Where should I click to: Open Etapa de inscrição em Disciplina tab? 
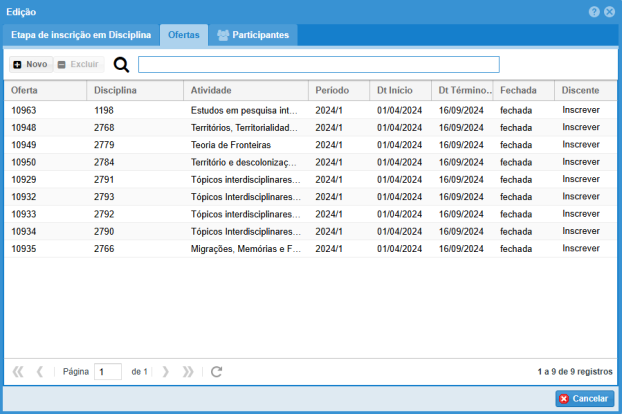click(81, 35)
